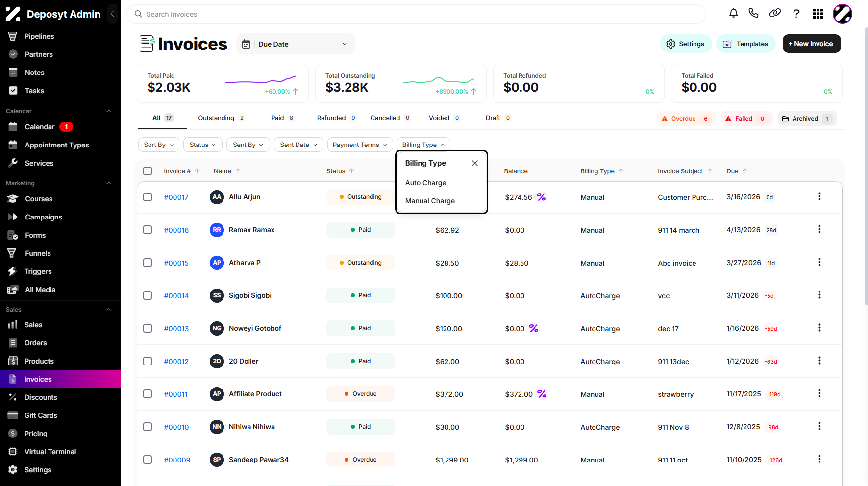
Task: Open invoice Settings button
Action: point(685,44)
